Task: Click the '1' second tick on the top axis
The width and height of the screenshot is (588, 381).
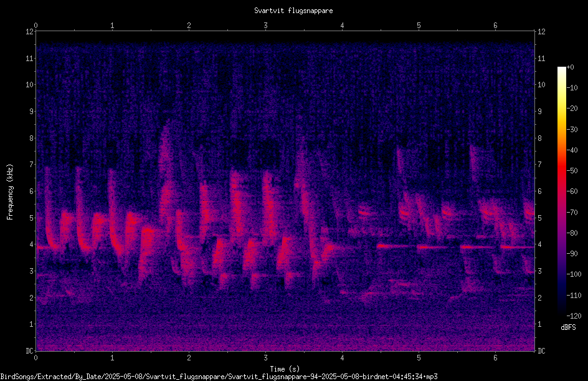Action: (x=112, y=26)
